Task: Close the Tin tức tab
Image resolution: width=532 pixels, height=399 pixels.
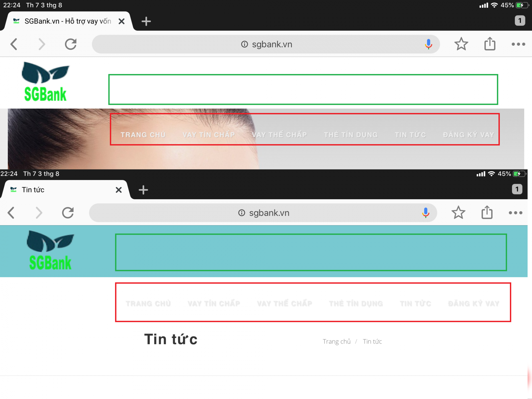Action: click(119, 190)
